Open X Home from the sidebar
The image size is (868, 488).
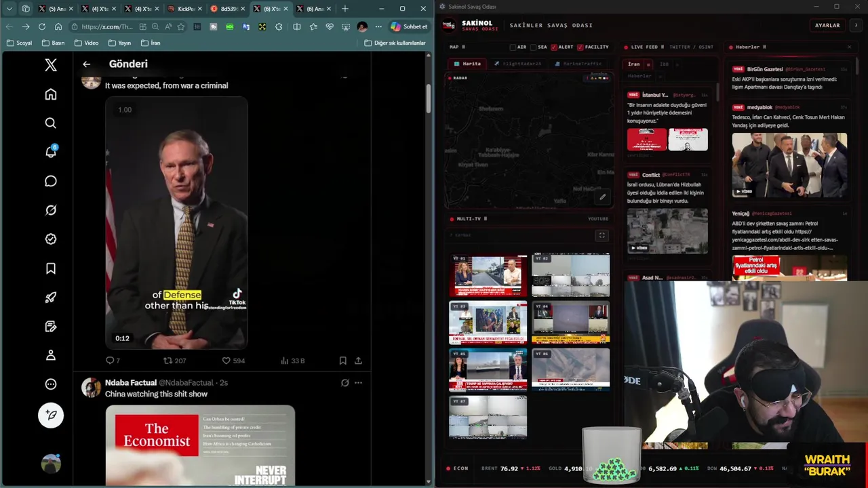click(51, 94)
